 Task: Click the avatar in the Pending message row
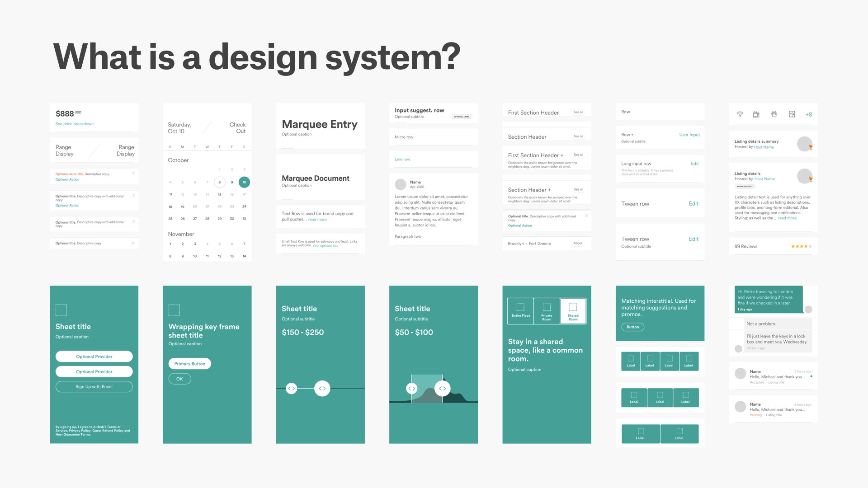[x=740, y=407]
